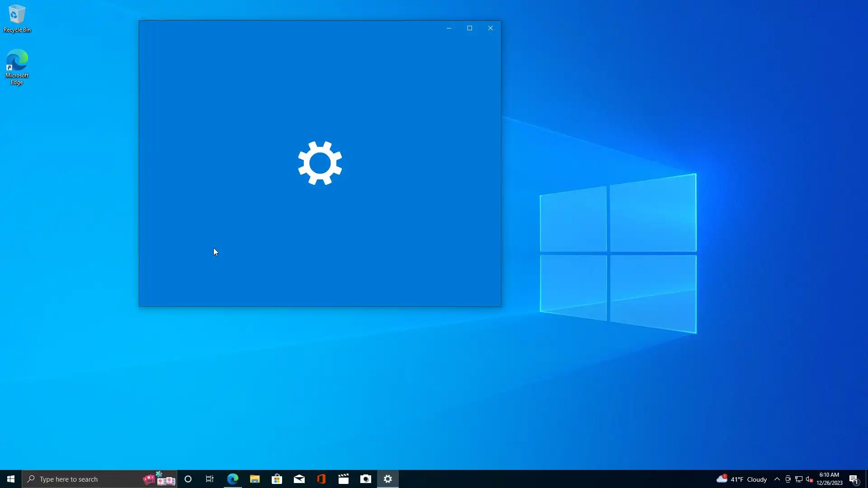Launch the Office app from taskbar
Viewport: 868px width, 488px height.
coord(321,479)
